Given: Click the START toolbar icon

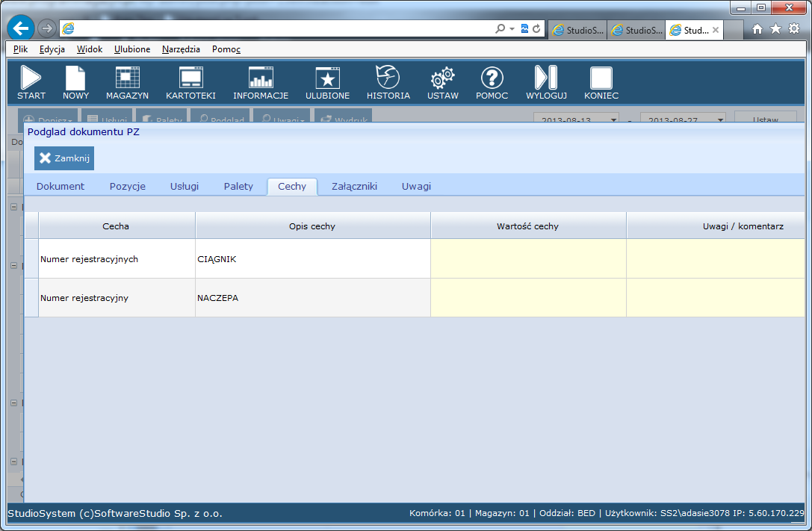Looking at the screenshot, I should 31,78.
